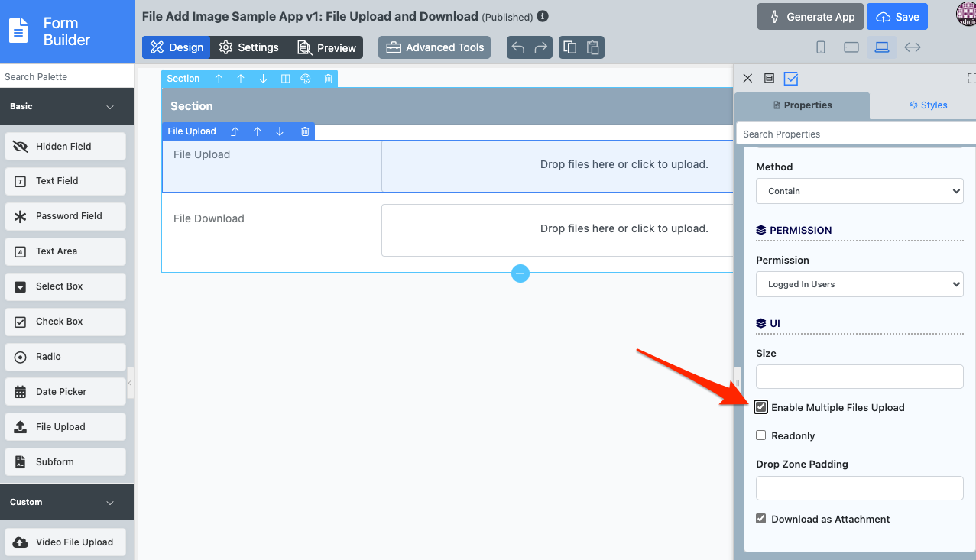Screen dimensions: 976x560
Task: Toggle Download as Attachment checkbox
Action: tap(761, 519)
